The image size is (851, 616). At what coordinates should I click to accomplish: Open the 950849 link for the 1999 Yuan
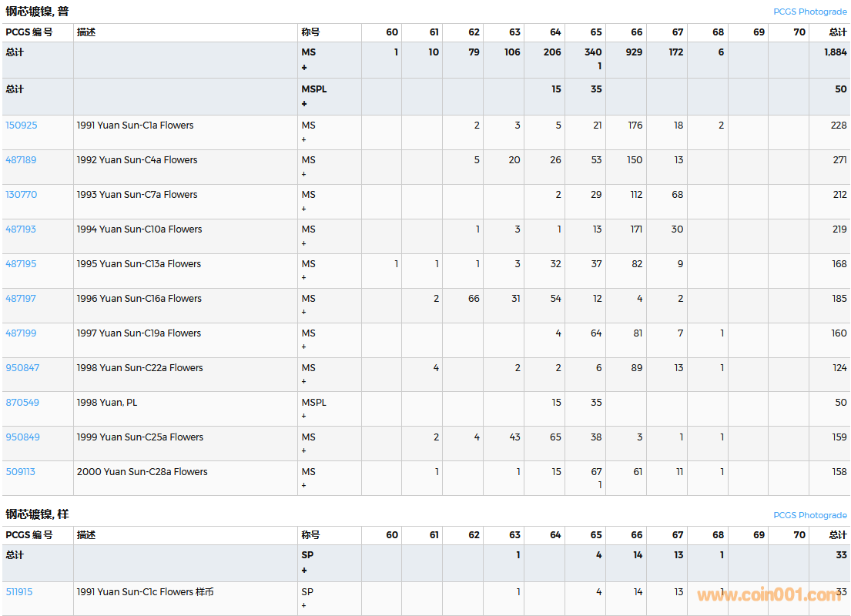pyautogui.click(x=21, y=437)
